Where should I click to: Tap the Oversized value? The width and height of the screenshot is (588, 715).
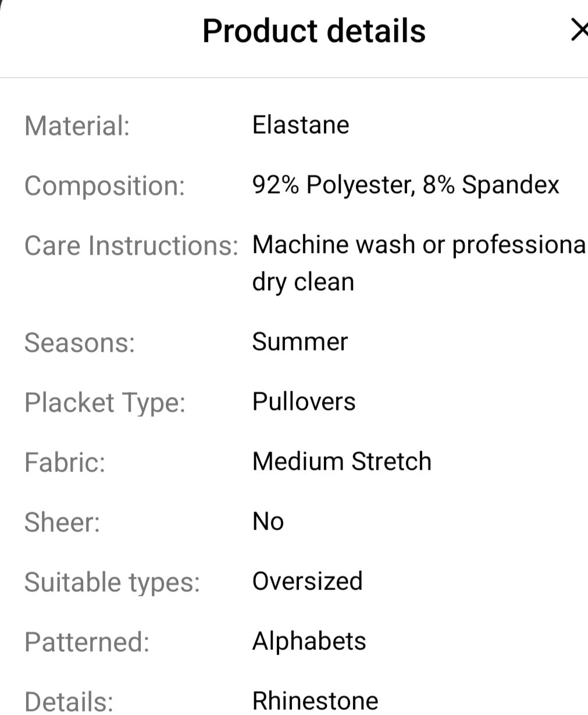[307, 581]
